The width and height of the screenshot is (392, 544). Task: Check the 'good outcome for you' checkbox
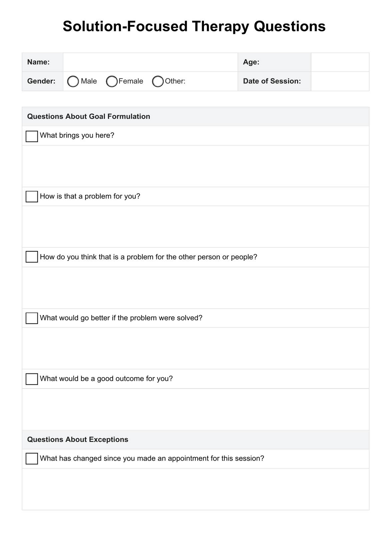(32, 379)
